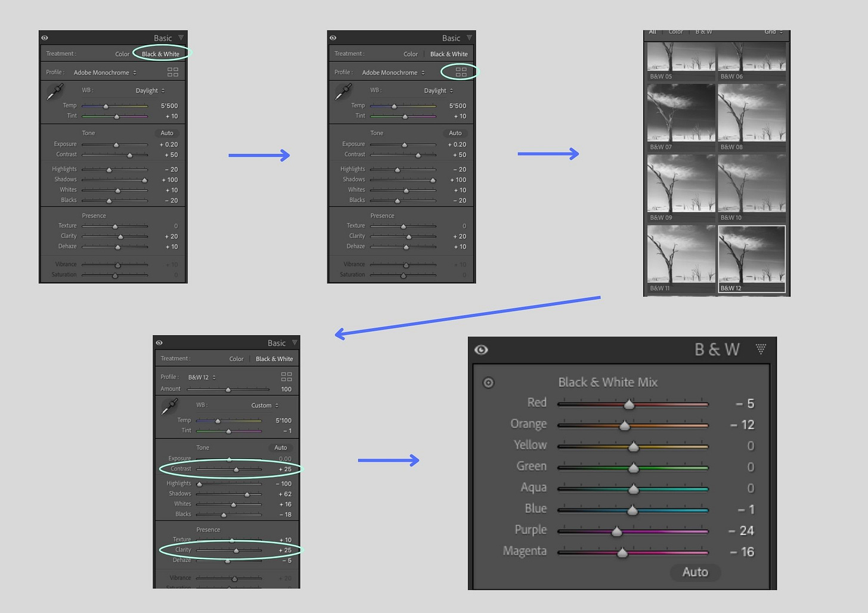
Task: Select the B&W 05 profile thumbnail
Action: (x=681, y=61)
